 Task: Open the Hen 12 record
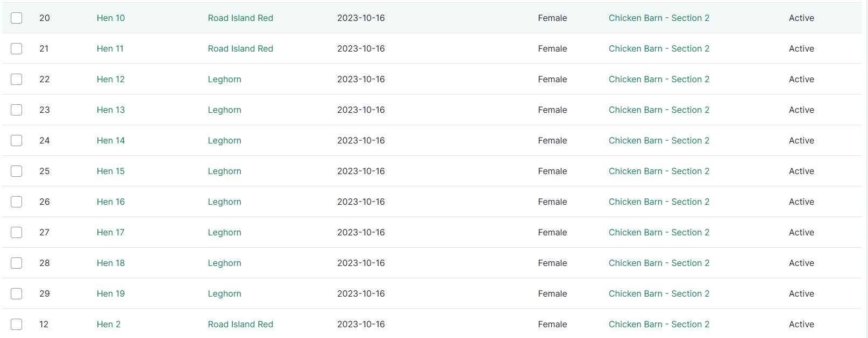[111, 79]
